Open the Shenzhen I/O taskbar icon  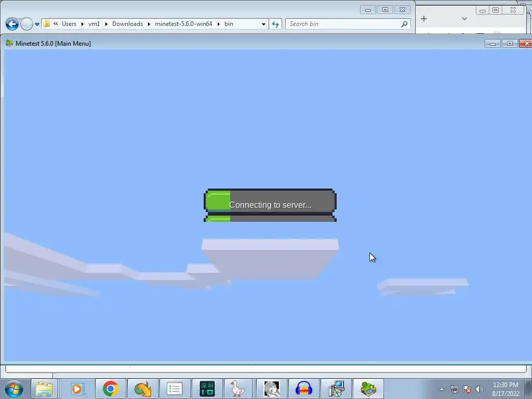click(207, 389)
